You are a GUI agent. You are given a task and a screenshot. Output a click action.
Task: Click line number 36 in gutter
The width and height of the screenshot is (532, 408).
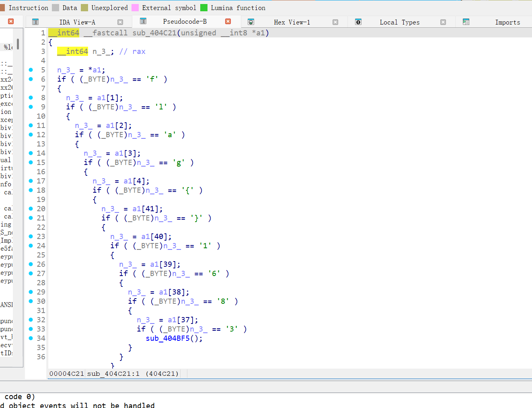click(x=41, y=357)
